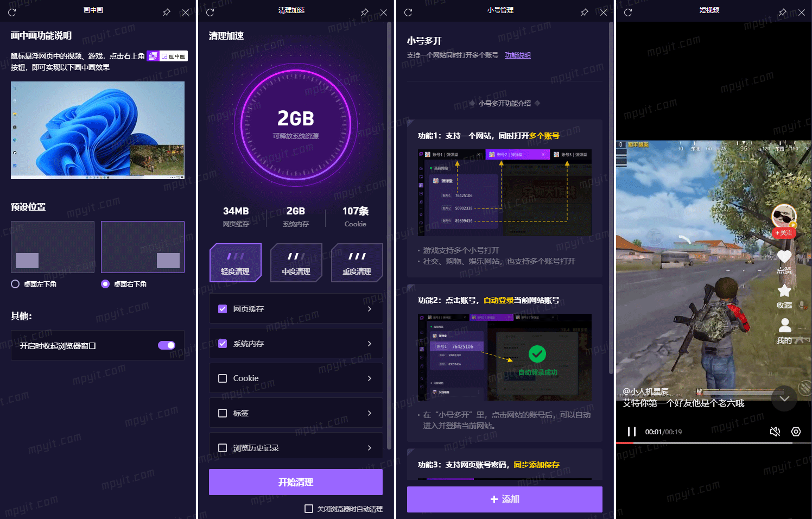Toggle 开启时收起浏览器窗口 switch

[167, 345]
